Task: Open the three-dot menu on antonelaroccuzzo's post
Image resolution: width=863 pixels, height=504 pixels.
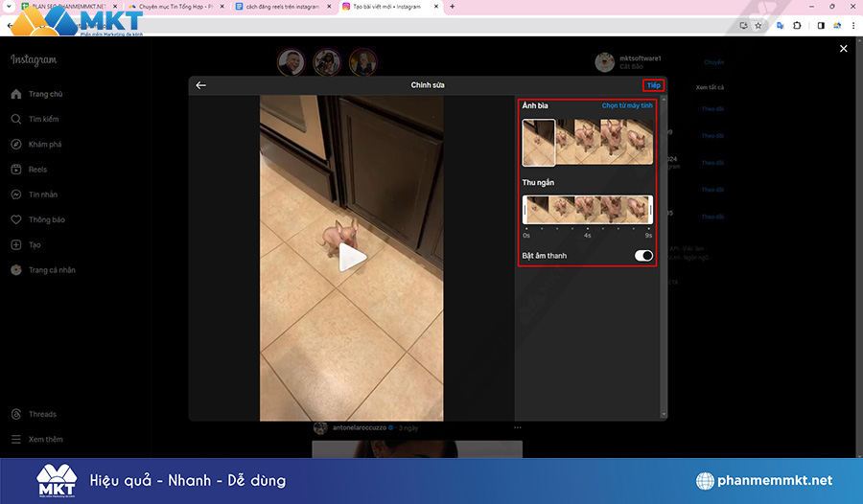Action: (518, 427)
